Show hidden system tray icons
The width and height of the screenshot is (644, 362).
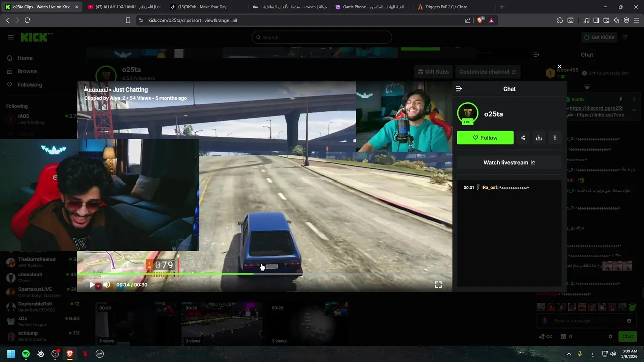pyautogui.click(x=569, y=354)
